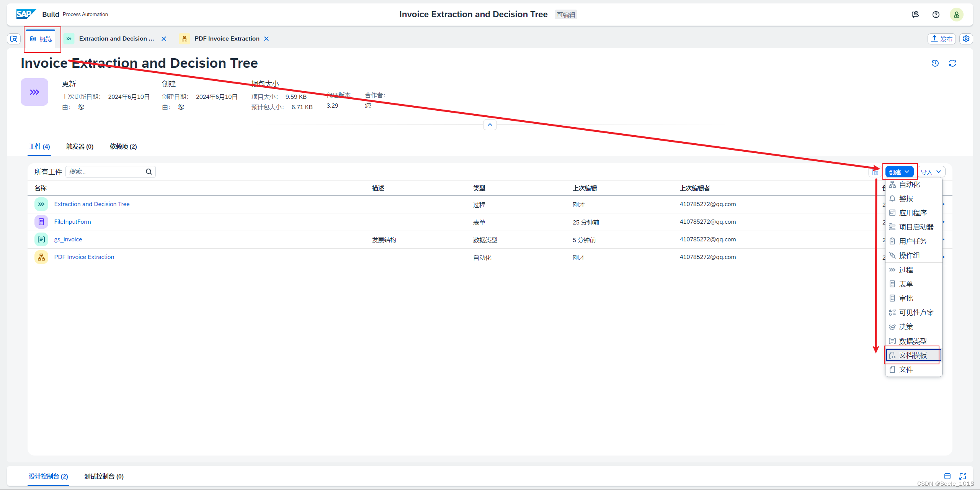Screen dimensions: 980x490
Task: Choose 可见性方案 from create menu
Action: coord(914,313)
